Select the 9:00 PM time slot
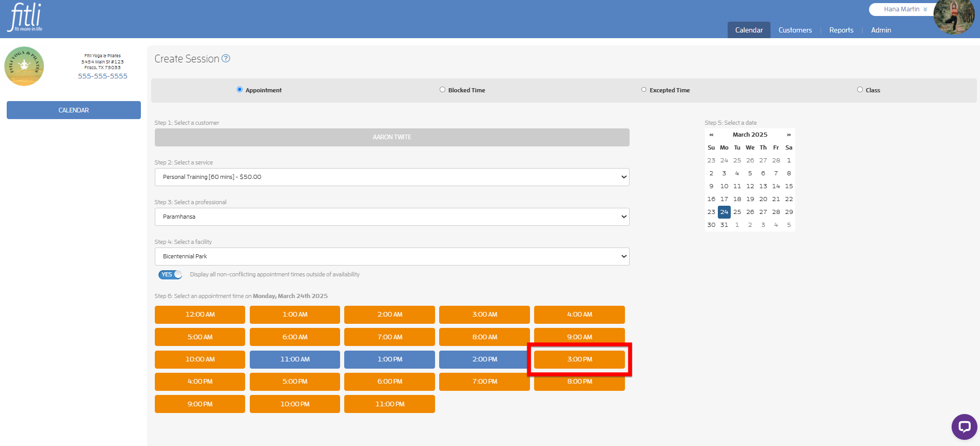Viewport: 980px width, 446px height. coord(200,404)
